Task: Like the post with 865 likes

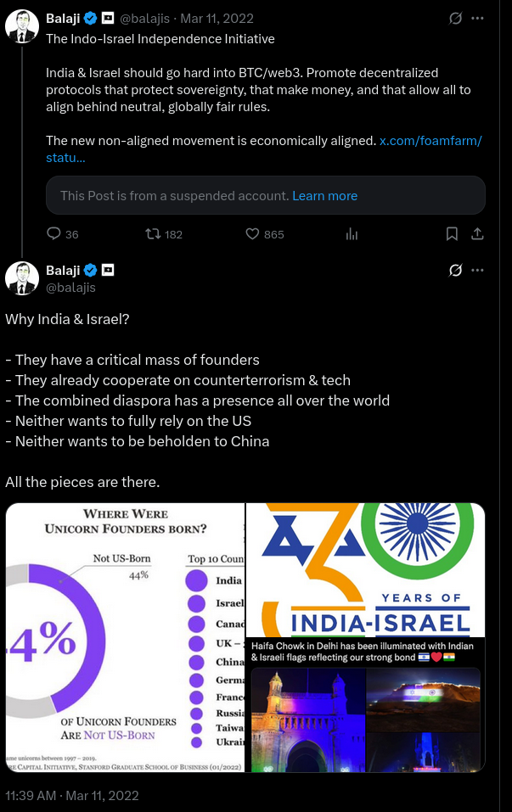Action: click(x=252, y=234)
